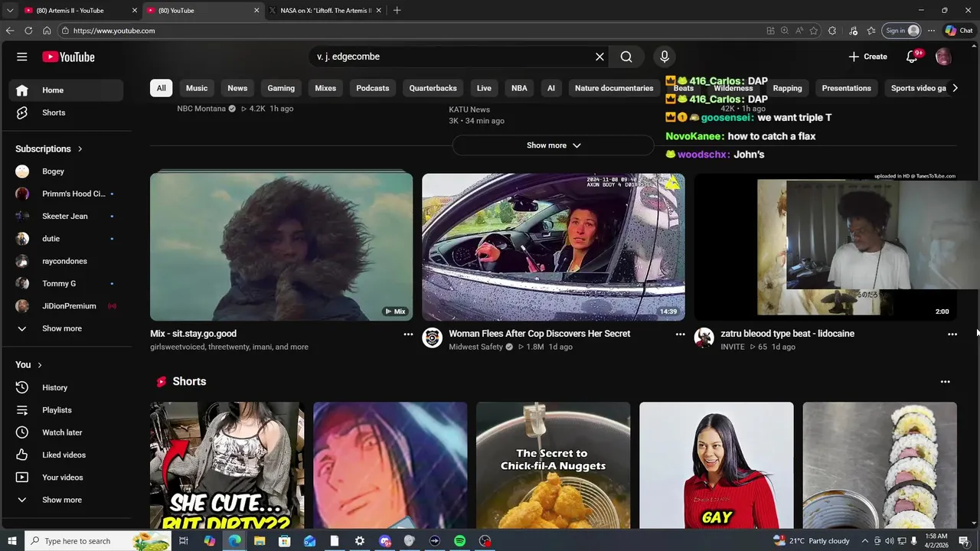Open the SHE CUTE BUT DIRTY short
Image resolution: width=980 pixels, height=551 pixels.
227,465
